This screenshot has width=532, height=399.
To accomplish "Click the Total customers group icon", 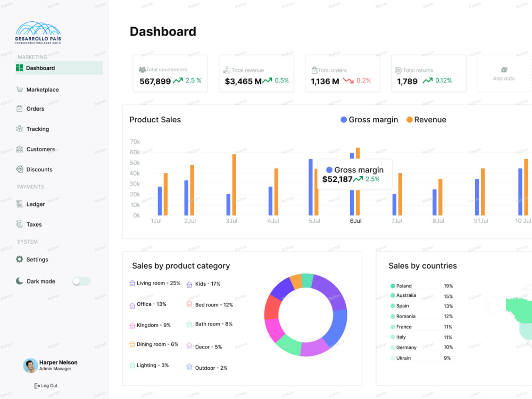I will [142, 70].
